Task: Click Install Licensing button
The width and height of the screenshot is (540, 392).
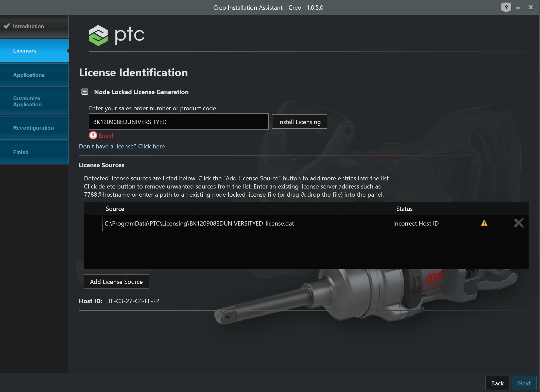Action: (x=299, y=122)
